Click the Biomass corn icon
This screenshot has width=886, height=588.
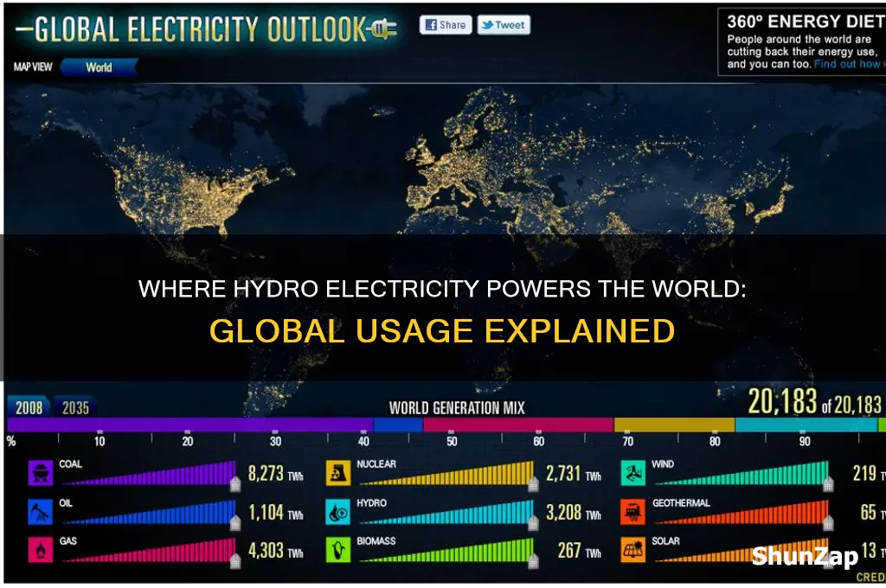(x=338, y=550)
